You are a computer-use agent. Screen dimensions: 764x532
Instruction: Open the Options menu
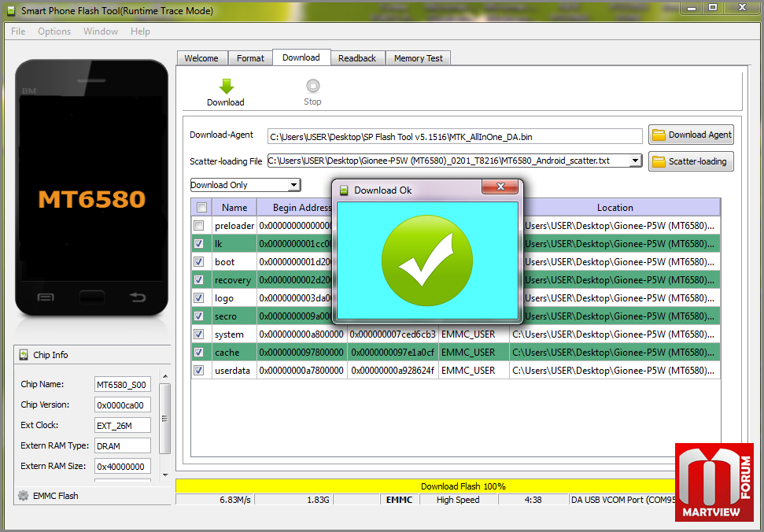[54, 31]
